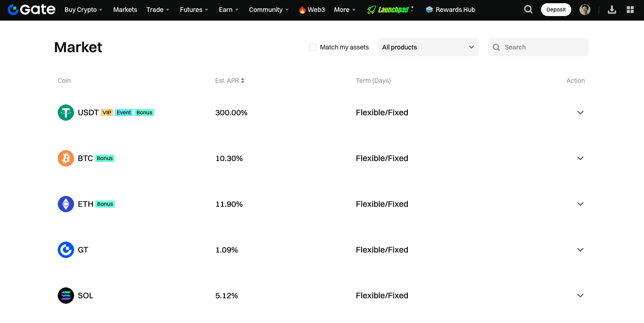The height and width of the screenshot is (323, 644).
Task: Click the Solana coin icon
Action: [66, 296]
